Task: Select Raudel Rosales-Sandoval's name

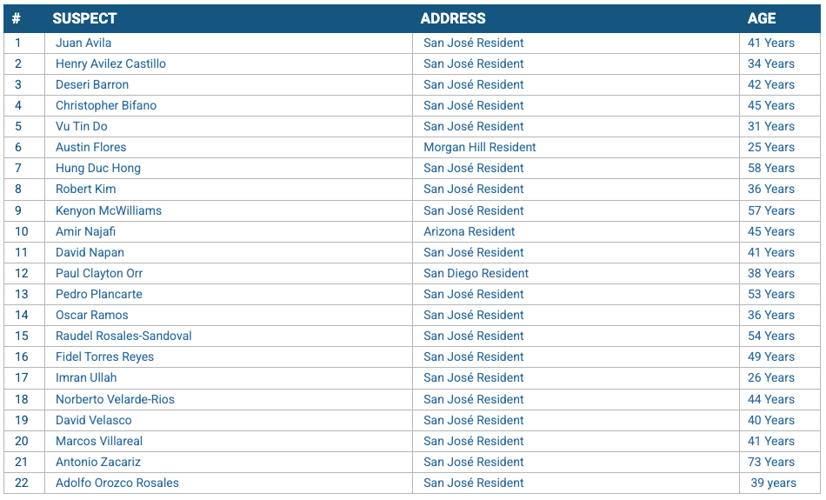Action: pyautogui.click(x=123, y=336)
